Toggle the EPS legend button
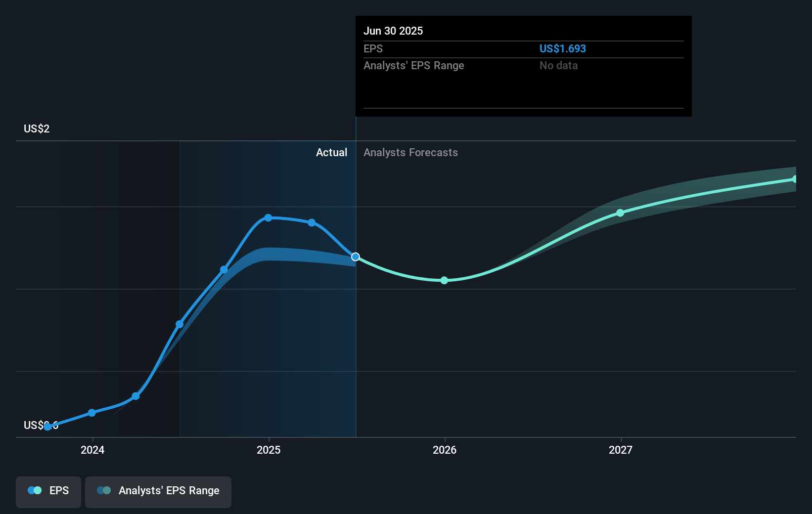The width and height of the screenshot is (812, 514). pos(48,492)
